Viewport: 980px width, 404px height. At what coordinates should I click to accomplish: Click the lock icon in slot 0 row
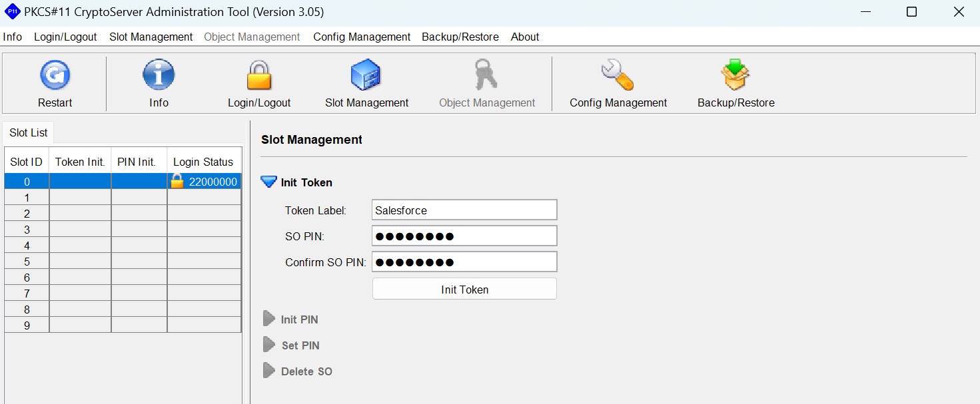coord(177,181)
